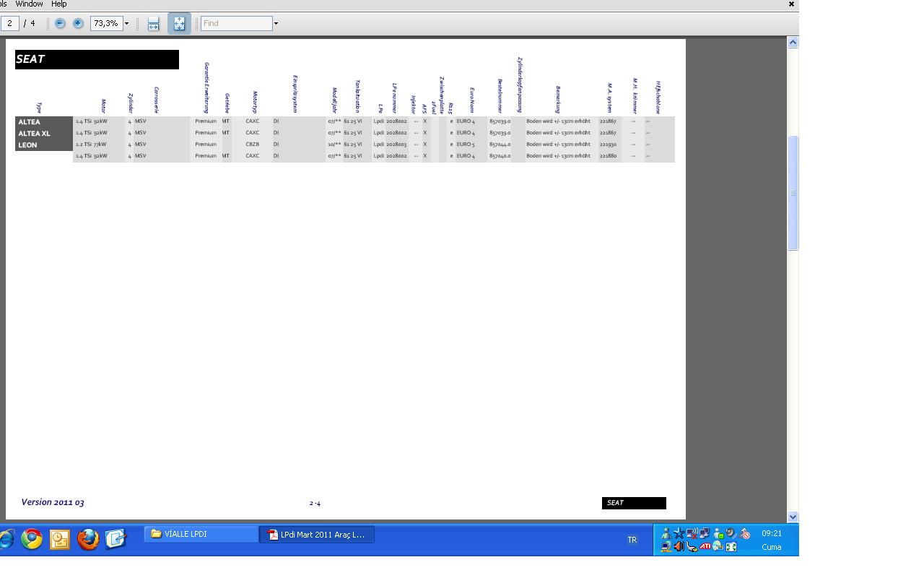
Task: Launch Google Chrome from quick launch
Action: pos(32,539)
